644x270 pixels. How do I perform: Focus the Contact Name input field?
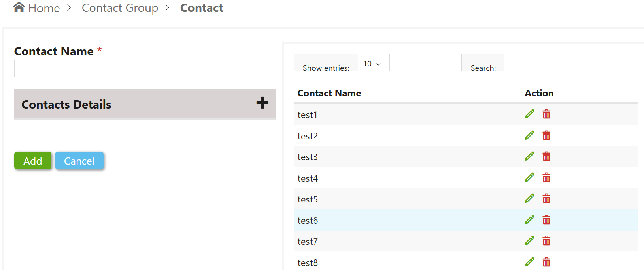145,68
